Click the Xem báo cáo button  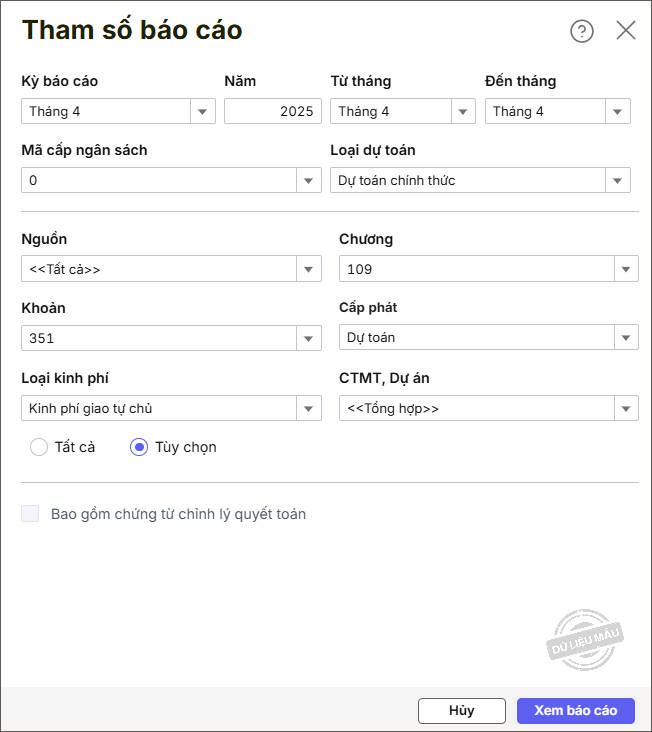[x=575, y=710]
